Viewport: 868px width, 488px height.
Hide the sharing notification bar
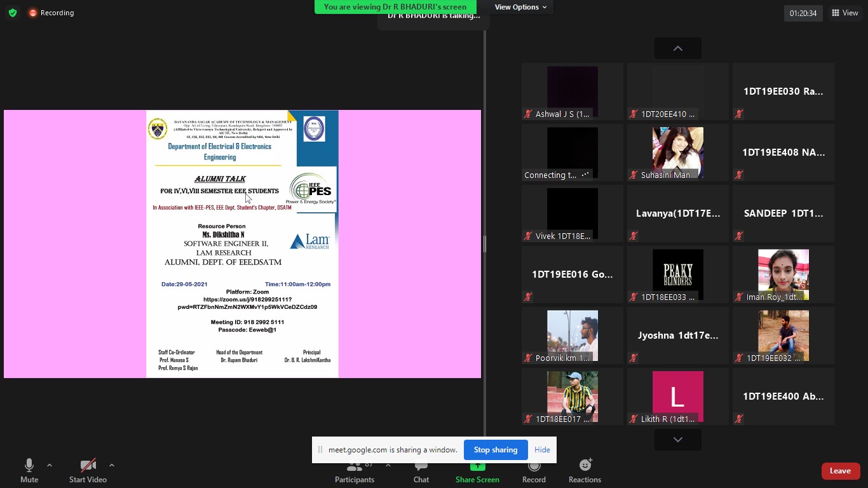coord(542,450)
